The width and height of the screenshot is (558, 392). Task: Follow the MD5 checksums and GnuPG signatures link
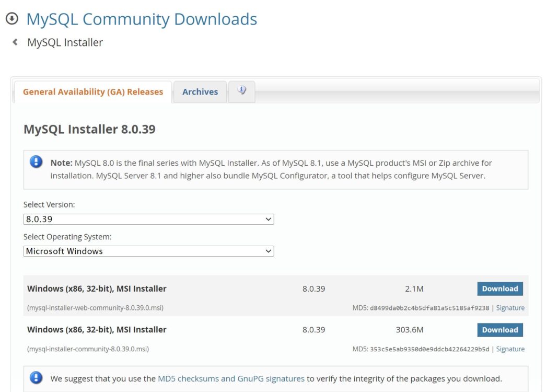click(231, 378)
